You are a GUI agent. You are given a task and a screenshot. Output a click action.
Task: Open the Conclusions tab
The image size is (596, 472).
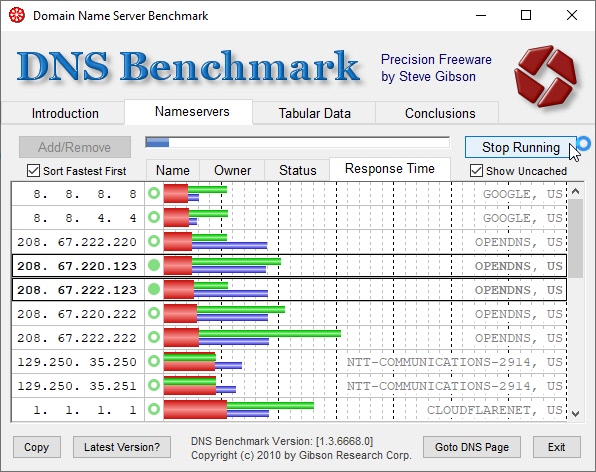pyautogui.click(x=437, y=113)
